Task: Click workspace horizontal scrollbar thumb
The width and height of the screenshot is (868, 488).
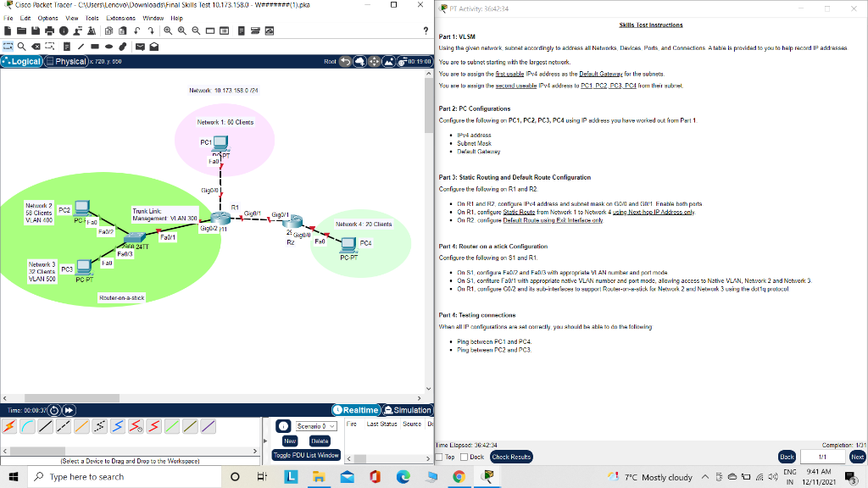Action: 72,398
